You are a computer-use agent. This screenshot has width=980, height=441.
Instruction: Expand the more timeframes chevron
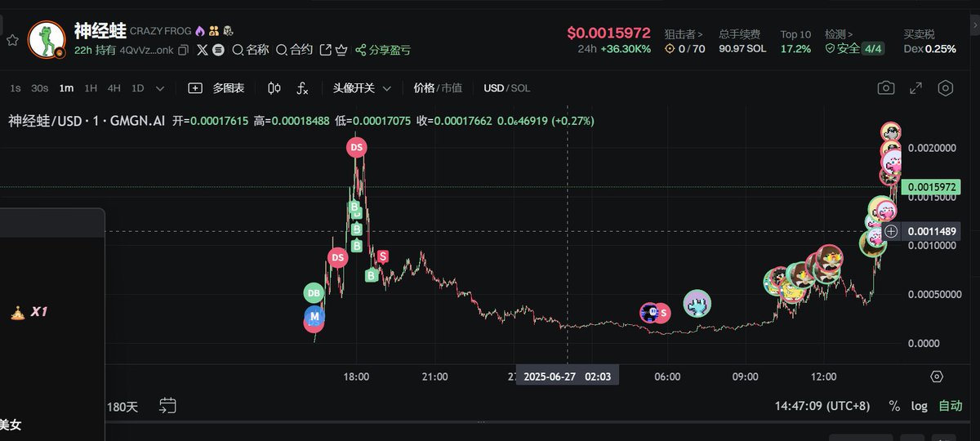[160, 88]
